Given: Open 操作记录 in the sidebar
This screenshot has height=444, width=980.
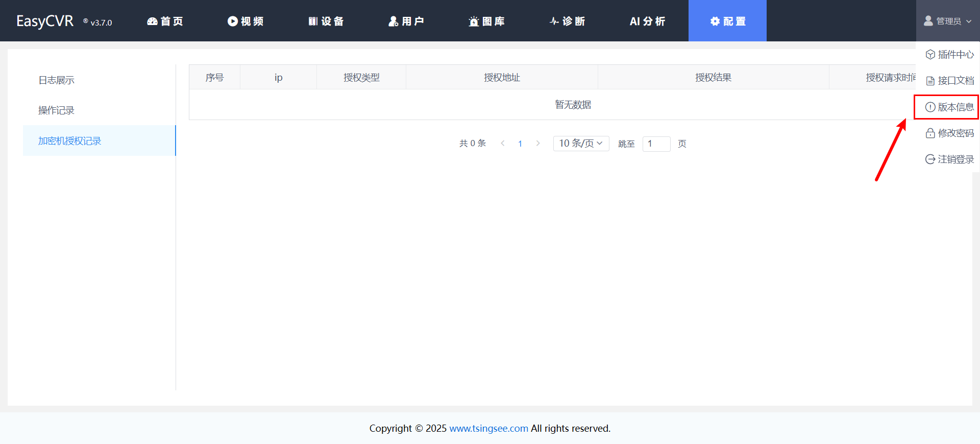Looking at the screenshot, I should (57, 110).
